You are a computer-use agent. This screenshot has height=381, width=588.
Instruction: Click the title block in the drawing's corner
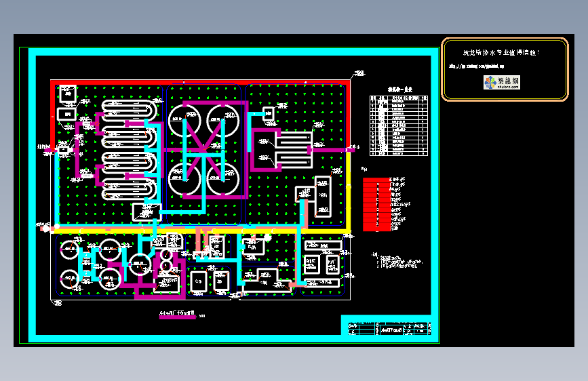(389, 328)
